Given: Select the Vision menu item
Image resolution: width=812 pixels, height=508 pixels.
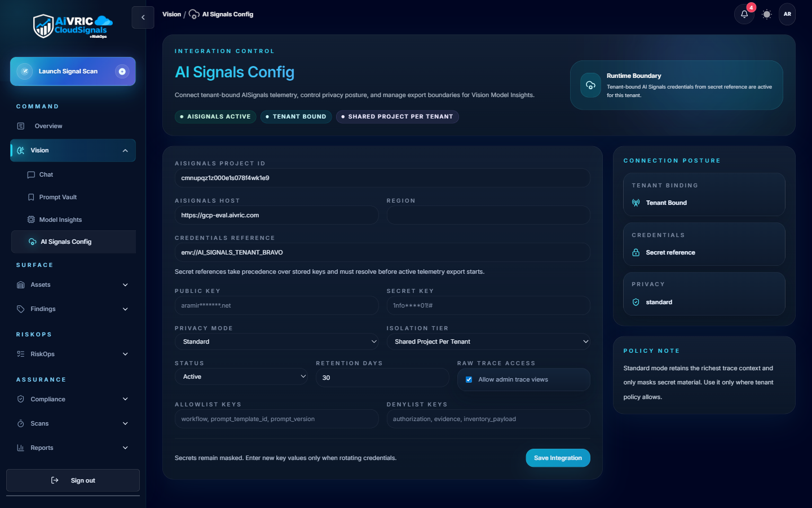Looking at the screenshot, I should click(73, 150).
